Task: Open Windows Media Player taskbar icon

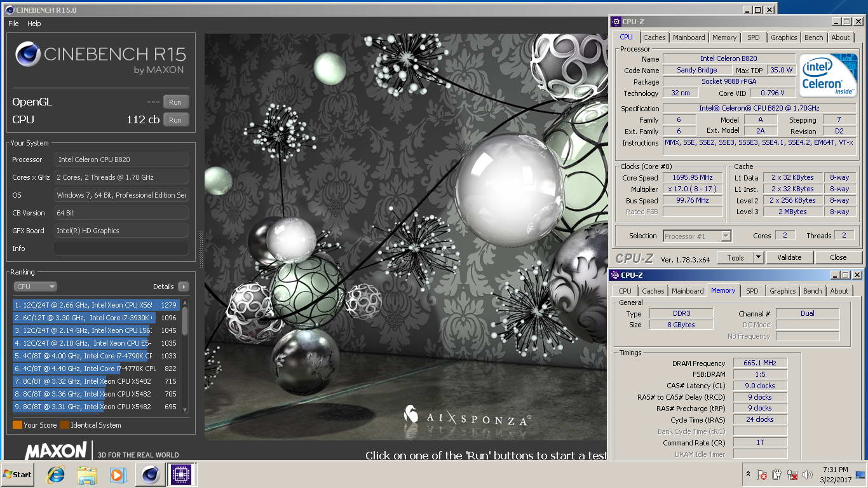Action: [118, 475]
